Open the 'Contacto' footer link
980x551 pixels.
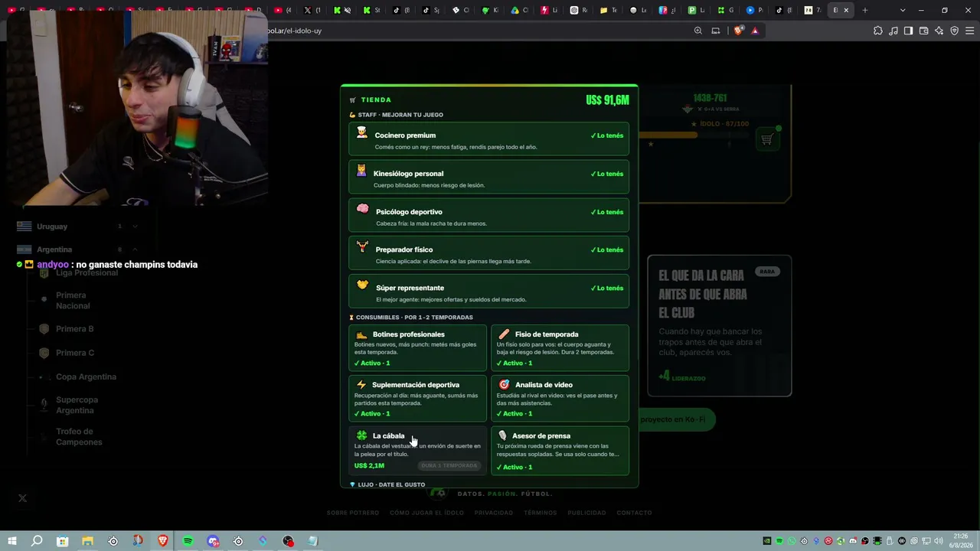click(635, 513)
